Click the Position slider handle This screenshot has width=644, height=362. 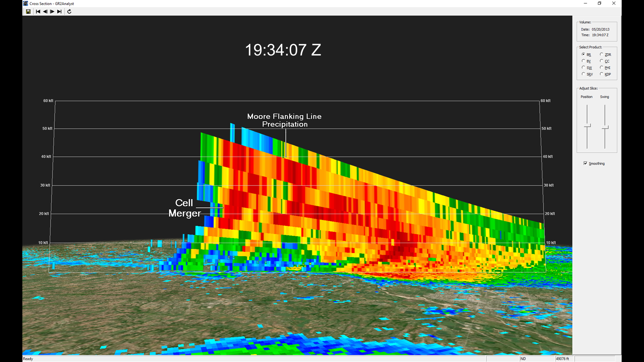click(587, 126)
